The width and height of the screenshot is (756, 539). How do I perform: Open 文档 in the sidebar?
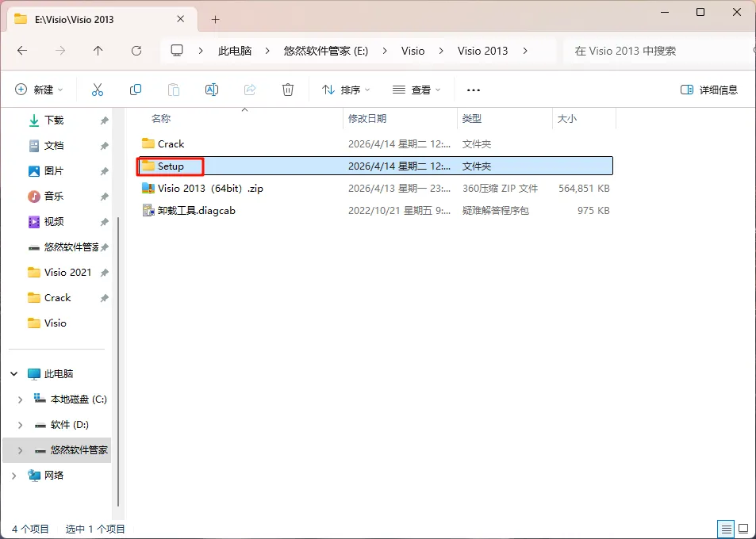click(53, 146)
